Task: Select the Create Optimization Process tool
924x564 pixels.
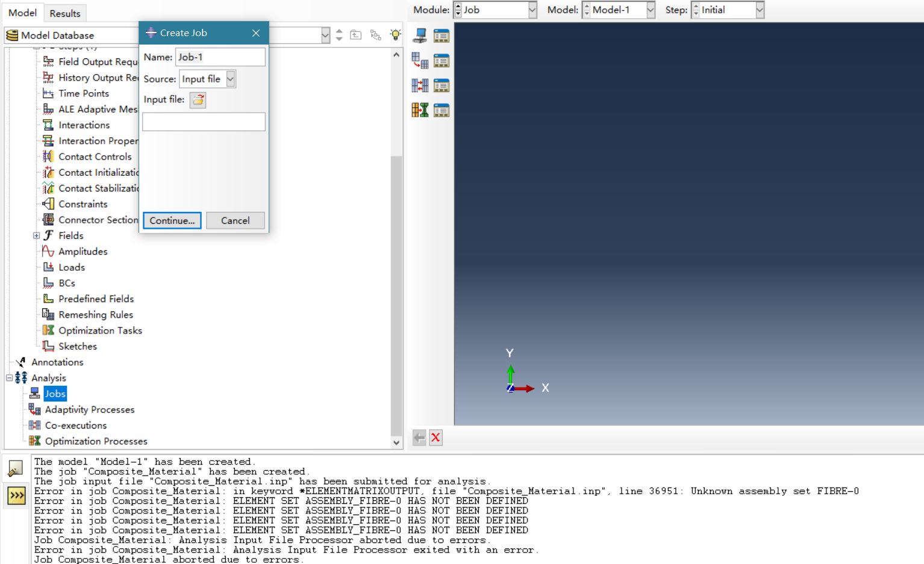Action: (x=420, y=110)
